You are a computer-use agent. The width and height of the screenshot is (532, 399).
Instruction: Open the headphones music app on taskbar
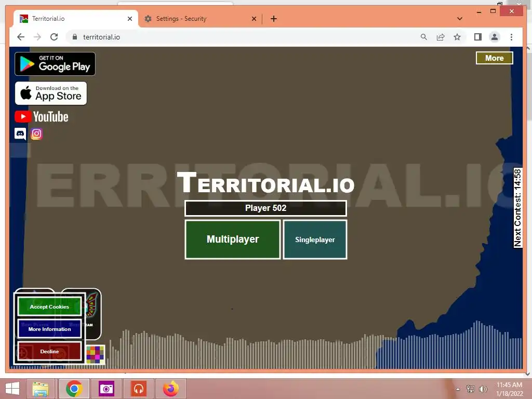coord(138,389)
